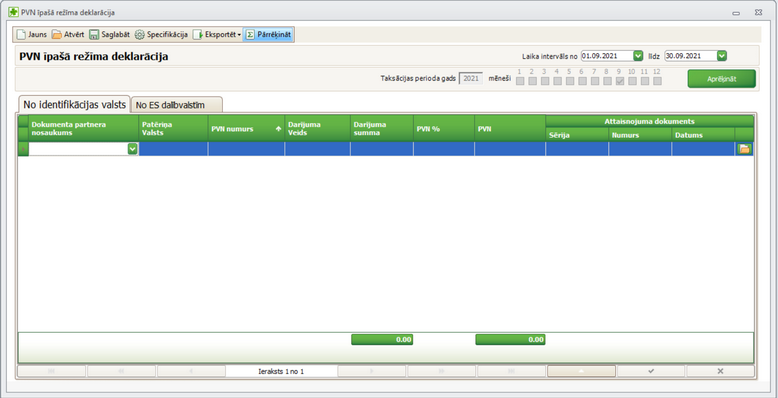Toggle month 9 checkbox

pos(620,81)
